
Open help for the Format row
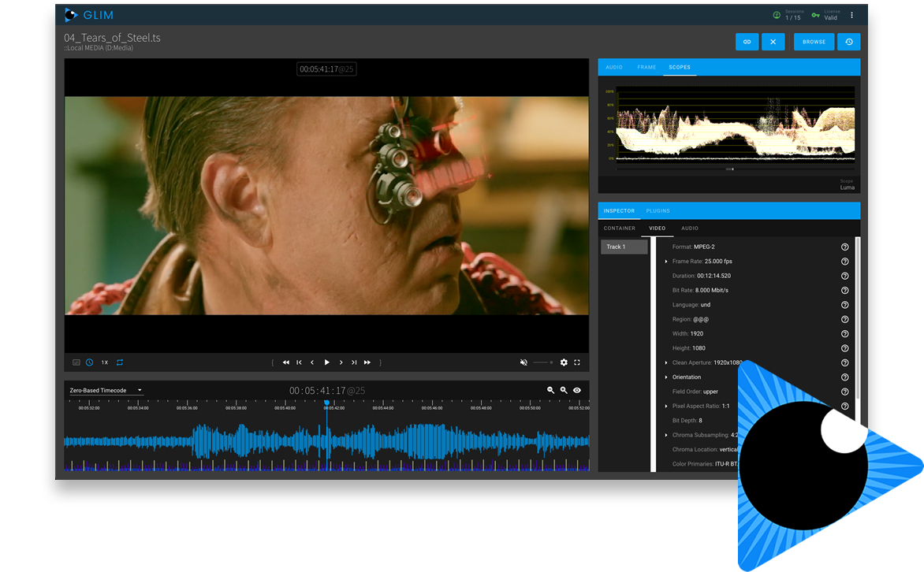[x=844, y=247]
